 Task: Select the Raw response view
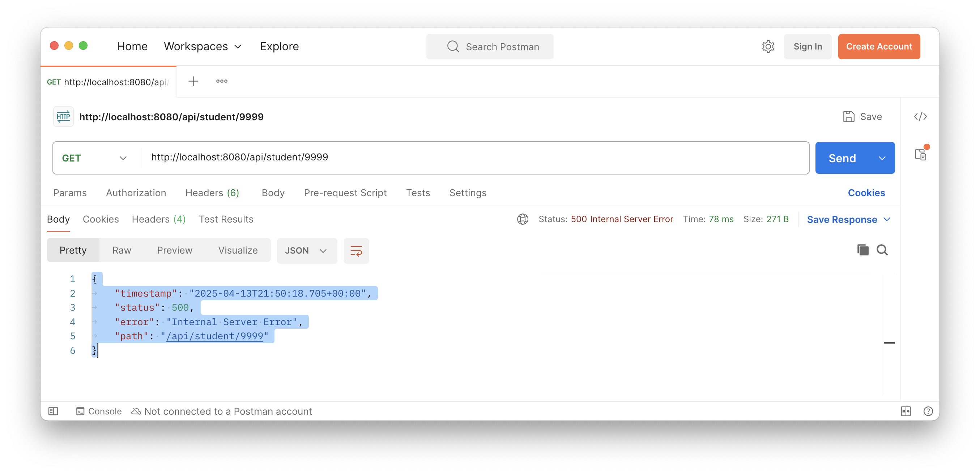pos(122,250)
